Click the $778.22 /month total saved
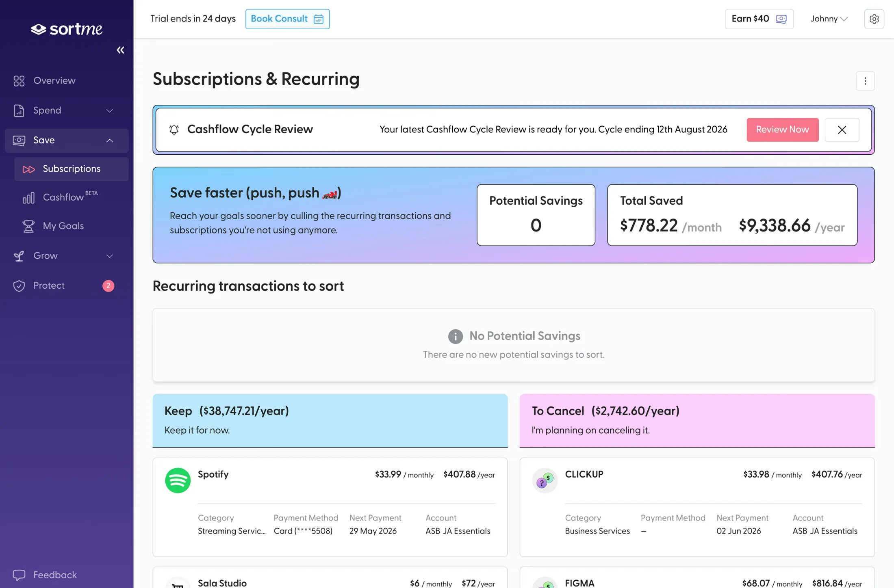 point(670,225)
